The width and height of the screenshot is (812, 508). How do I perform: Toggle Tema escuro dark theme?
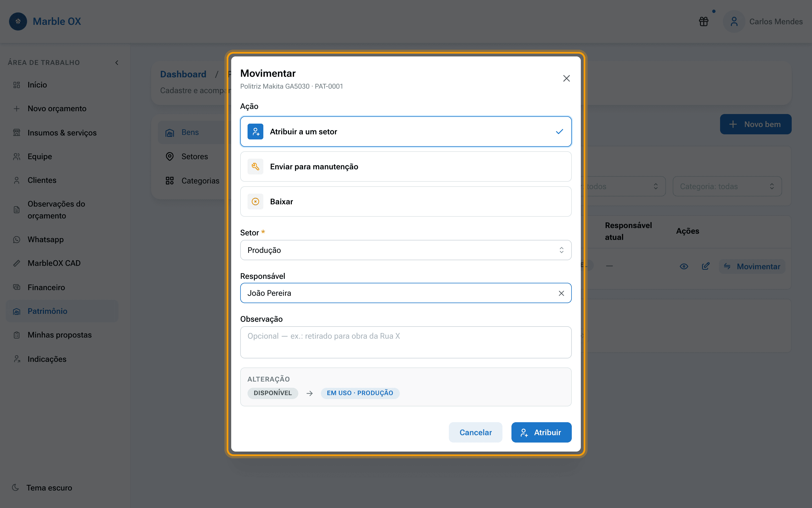pyautogui.click(x=42, y=487)
